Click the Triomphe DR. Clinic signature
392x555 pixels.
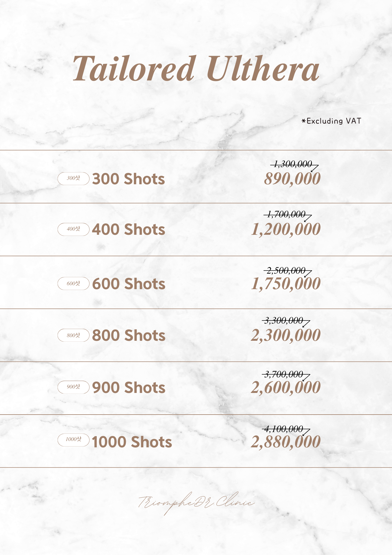[196, 502]
